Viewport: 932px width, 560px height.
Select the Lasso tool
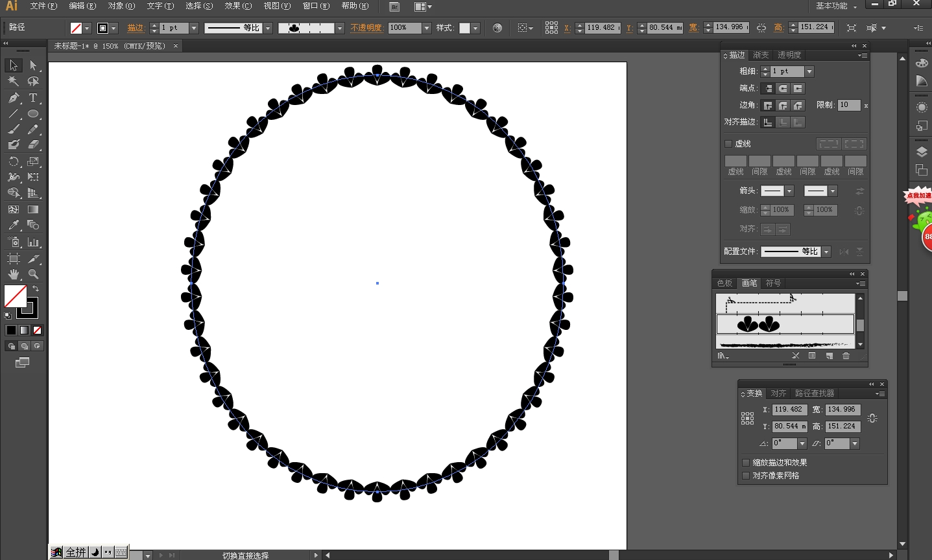tap(33, 82)
